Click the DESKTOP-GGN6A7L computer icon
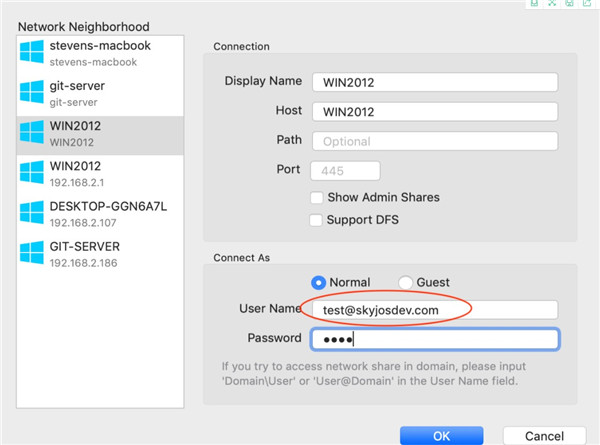Image resolution: width=600 pixels, height=445 pixels. click(33, 213)
